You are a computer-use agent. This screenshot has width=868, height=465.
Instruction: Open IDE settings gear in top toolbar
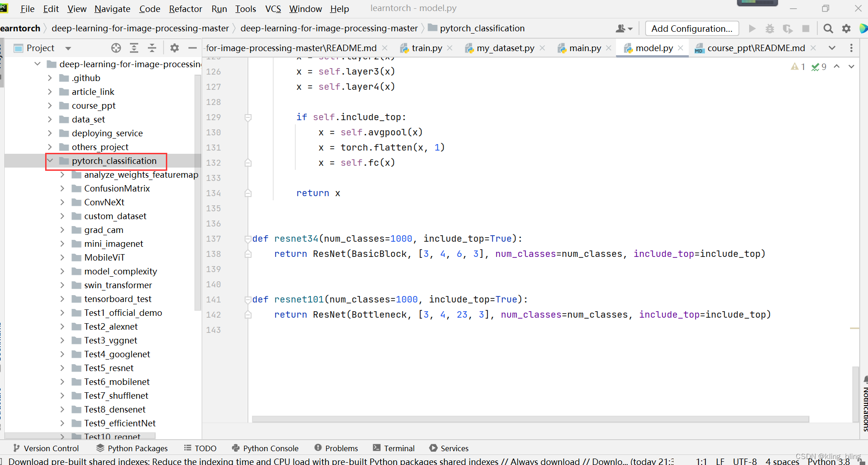846,29
